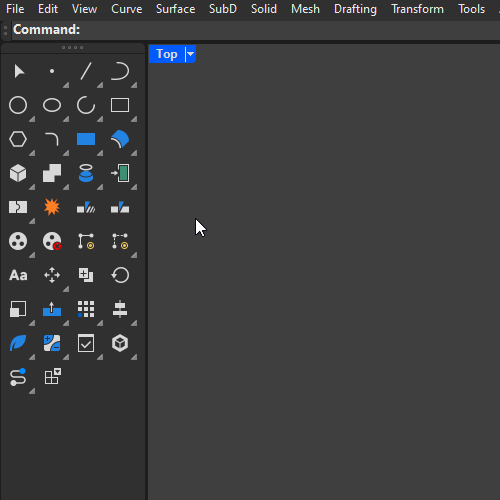Viewport: 500px width, 500px height.
Task: Select the Rotate circular arrow tool
Action: 120,275
